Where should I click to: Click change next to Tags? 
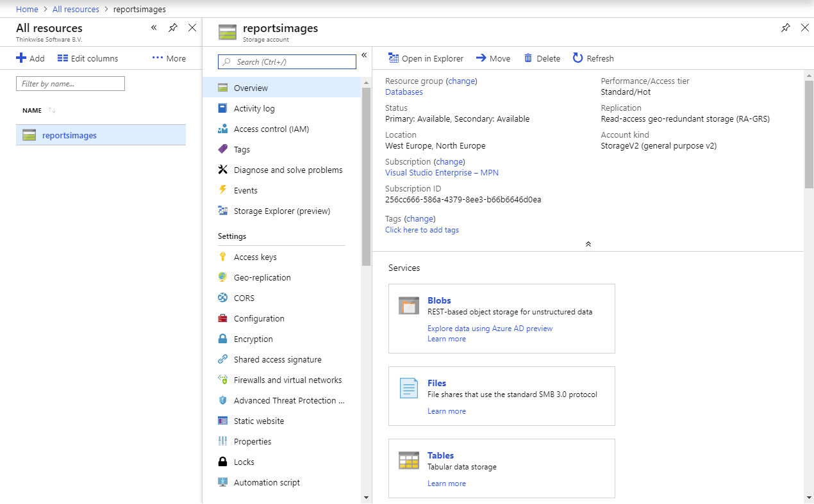pyautogui.click(x=420, y=219)
